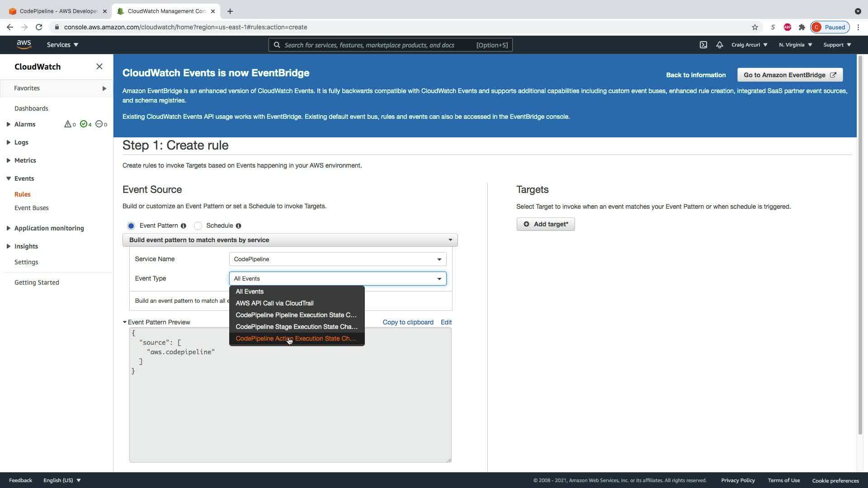Open the AWS CloudShell terminal icon
This screenshot has width=868, height=488.
703,45
